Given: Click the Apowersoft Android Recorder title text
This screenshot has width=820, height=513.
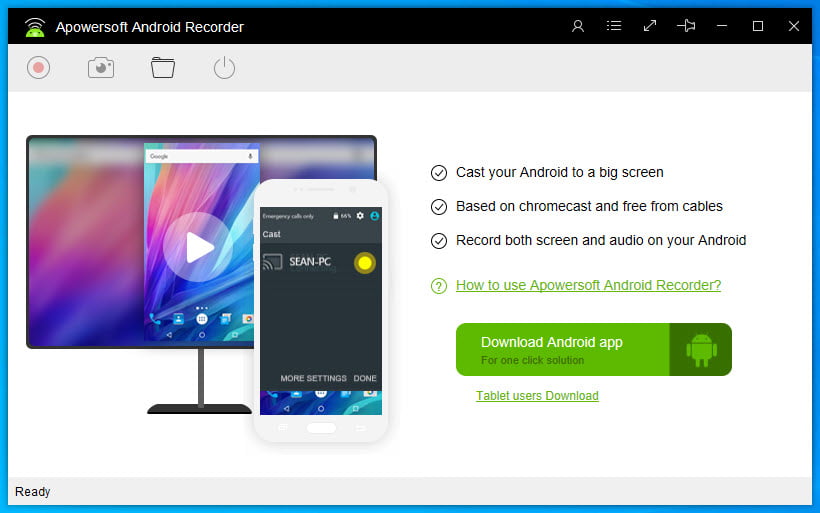Looking at the screenshot, I should point(150,27).
